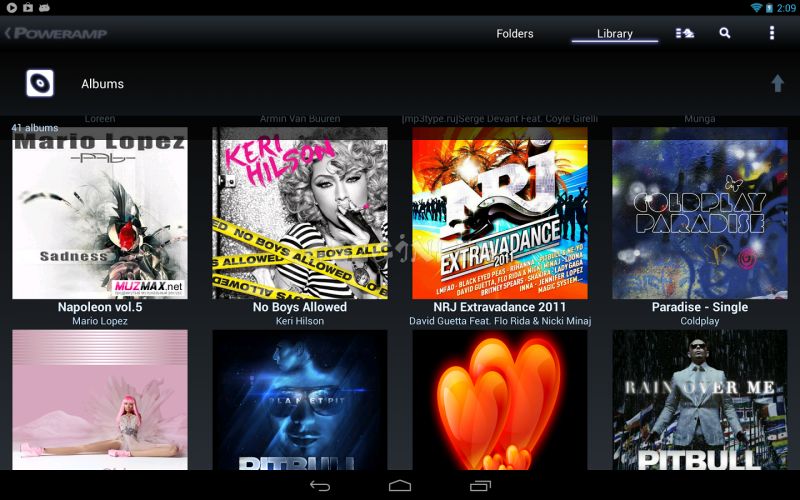The image size is (800, 500).
Task: Select the No Boys Allowed title
Action: (x=300, y=307)
